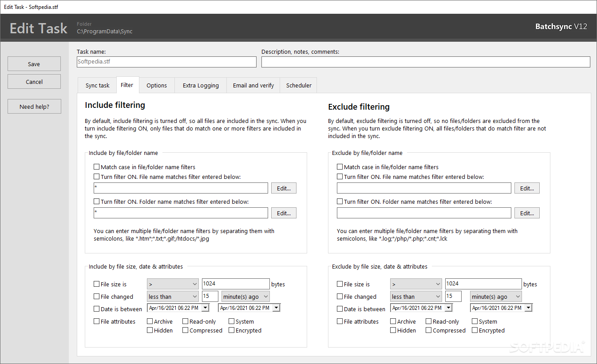Save the task with the Save button
This screenshot has width=597, height=364.
pos(34,64)
